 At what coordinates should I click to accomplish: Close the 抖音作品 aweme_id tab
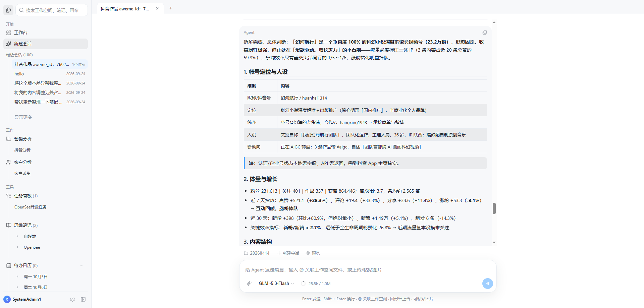click(157, 9)
